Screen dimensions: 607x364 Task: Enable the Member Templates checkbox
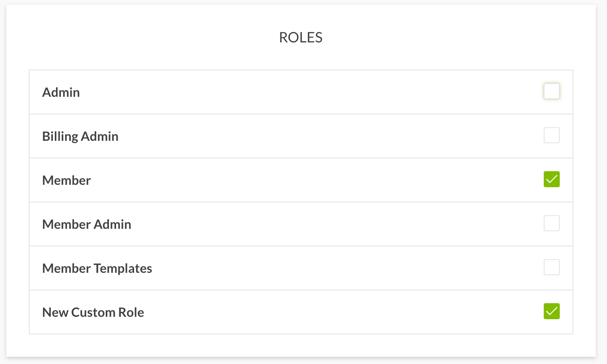pyautogui.click(x=551, y=267)
